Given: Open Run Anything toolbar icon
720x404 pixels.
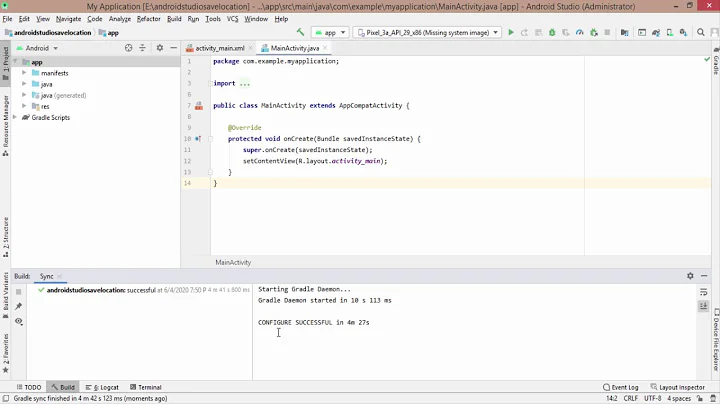Looking at the screenshot, I should point(642,33).
